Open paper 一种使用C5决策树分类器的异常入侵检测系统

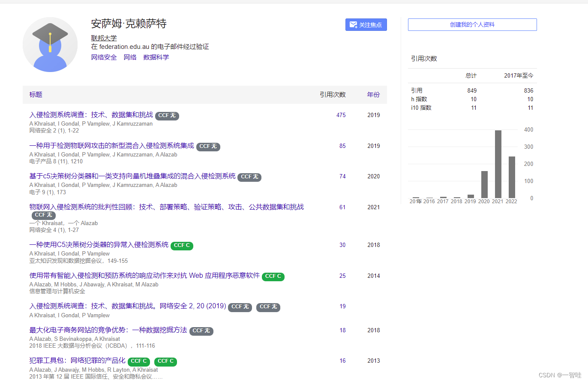coord(99,245)
